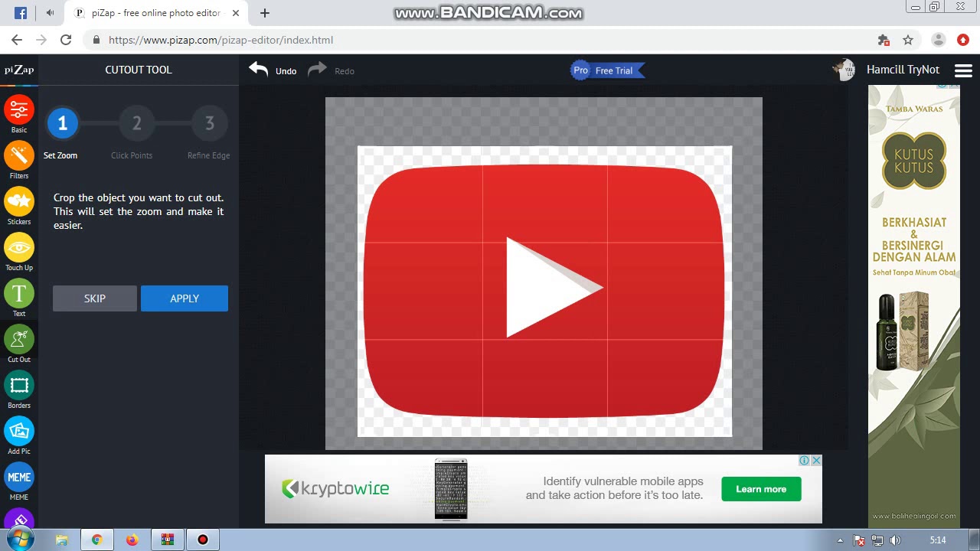Click the volume icon in system tray

pos(896,540)
